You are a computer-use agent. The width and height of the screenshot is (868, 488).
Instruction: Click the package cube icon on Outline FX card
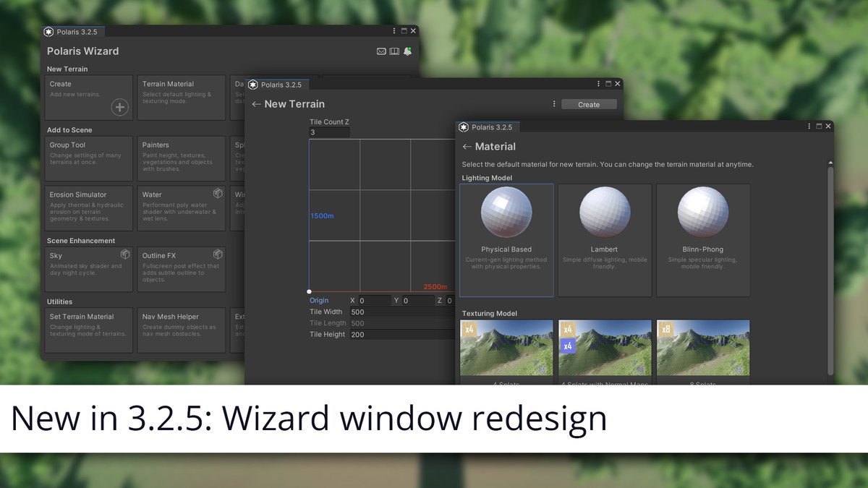[x=218, y=254]
